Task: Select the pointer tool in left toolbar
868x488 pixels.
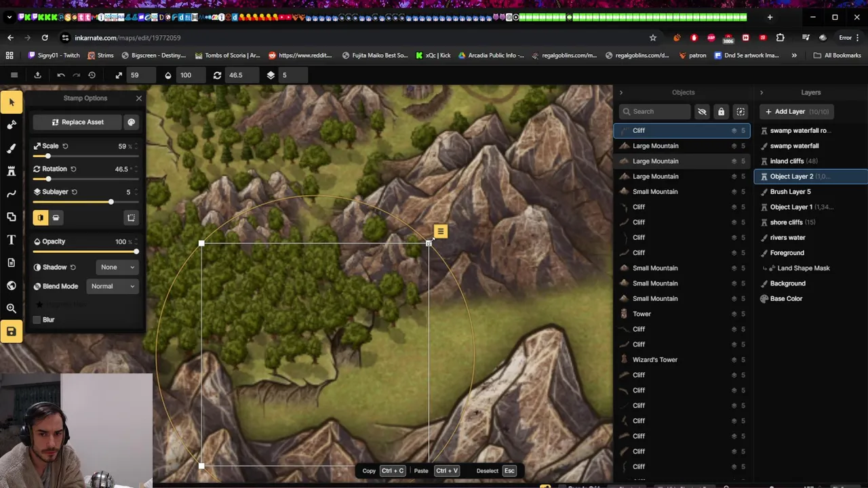Action: pyautogui.click(x=11, y=102)
